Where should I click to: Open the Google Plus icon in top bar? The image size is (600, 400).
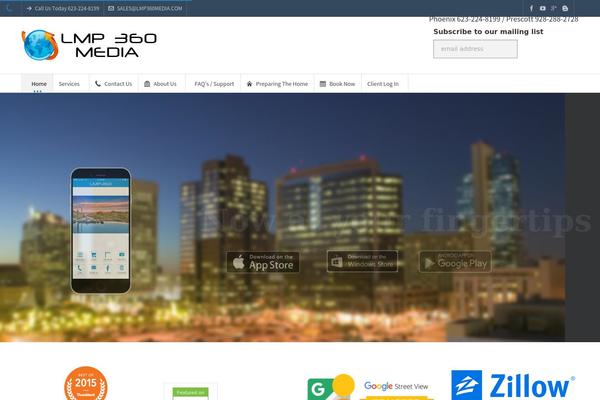click(553, 8)
